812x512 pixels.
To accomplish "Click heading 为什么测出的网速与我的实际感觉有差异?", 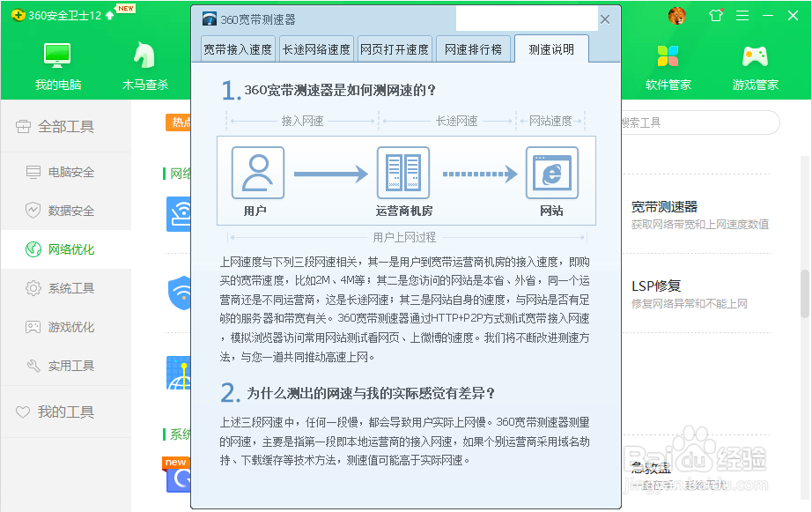I will (x=371, y=393).
